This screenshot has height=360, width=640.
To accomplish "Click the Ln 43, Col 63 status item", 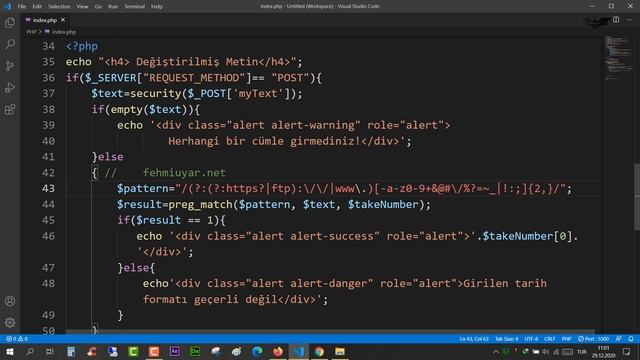I will [474, 339].
